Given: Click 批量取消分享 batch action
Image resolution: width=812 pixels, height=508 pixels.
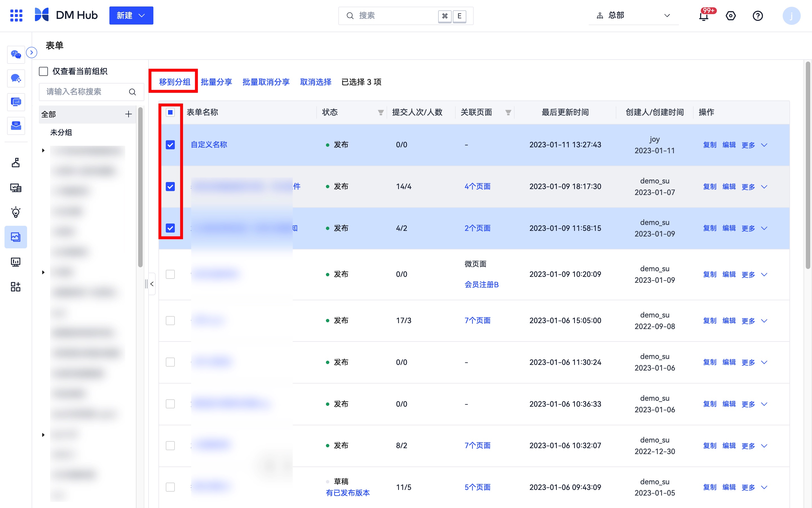Looking at the screenshot, I should [x=266, y=82].
